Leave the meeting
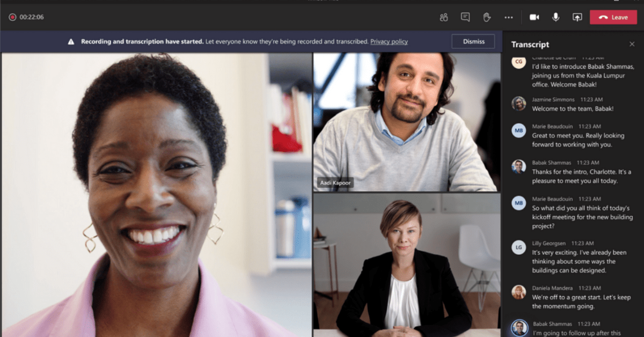Viewport: 644px width, 337px height. coord(613,17)
